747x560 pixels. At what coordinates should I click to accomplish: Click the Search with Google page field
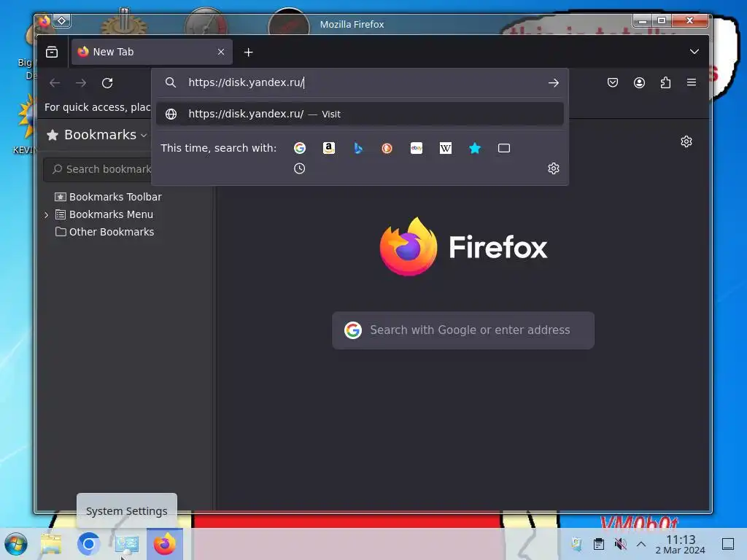[463, 330]
